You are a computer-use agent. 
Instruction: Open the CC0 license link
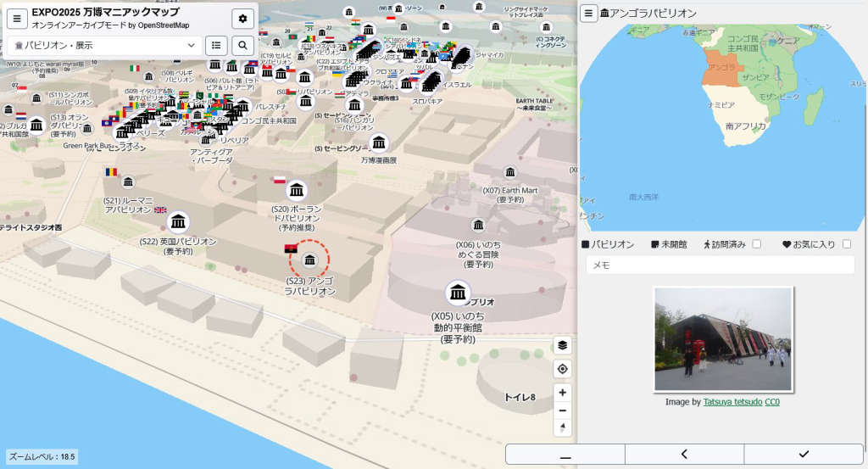(772, 402)
